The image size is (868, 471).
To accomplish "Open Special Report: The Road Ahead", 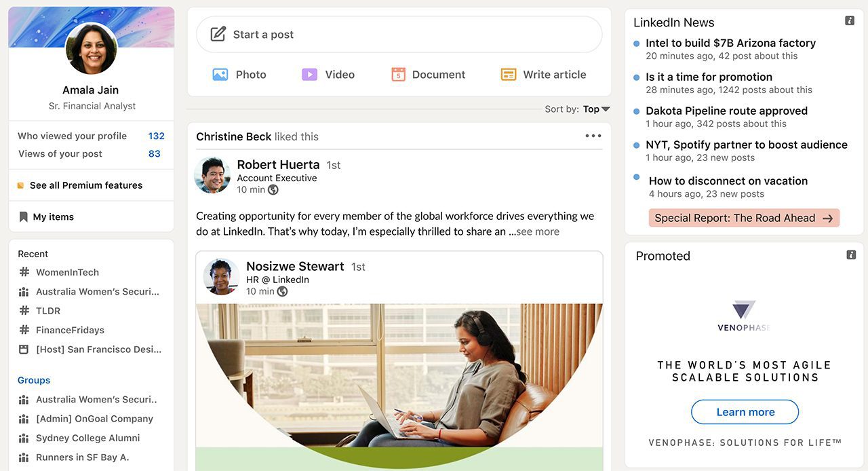I will [x=744, y=218].
